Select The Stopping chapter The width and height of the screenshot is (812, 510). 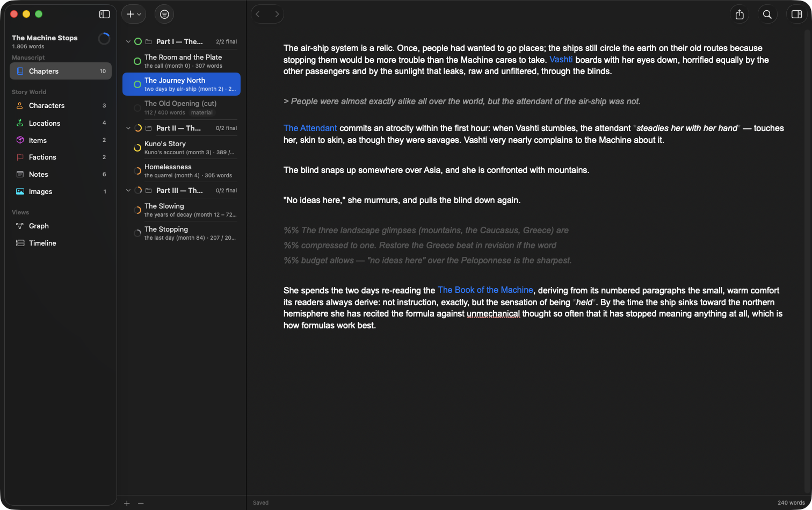182,233
